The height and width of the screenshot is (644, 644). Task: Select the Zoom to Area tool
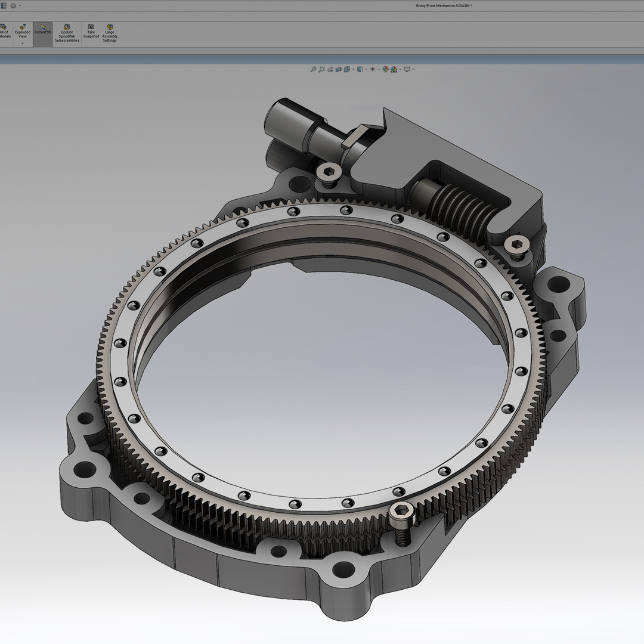point(321,69)
